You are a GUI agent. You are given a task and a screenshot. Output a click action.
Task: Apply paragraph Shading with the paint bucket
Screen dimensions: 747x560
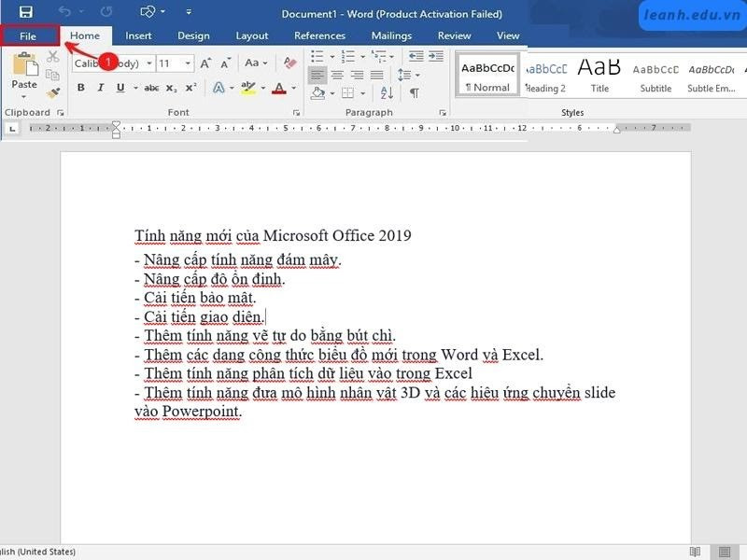pyautogui.click(x=317, y=92)
